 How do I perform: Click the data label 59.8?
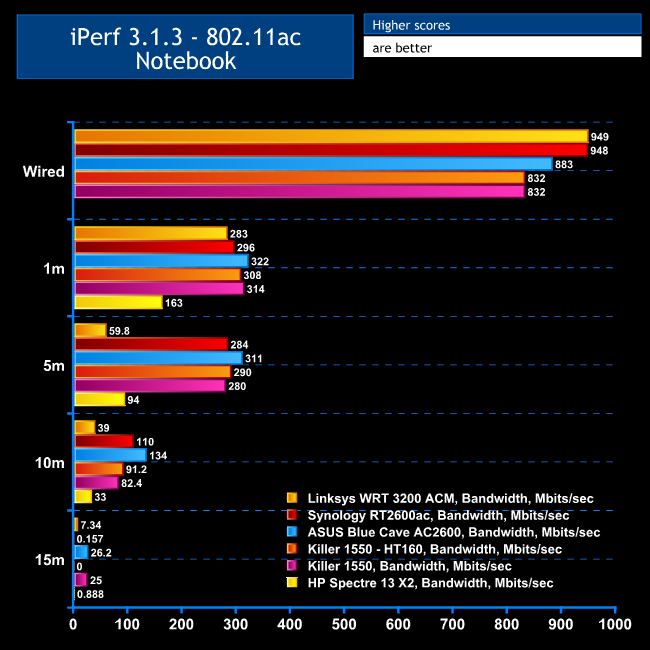119,331
